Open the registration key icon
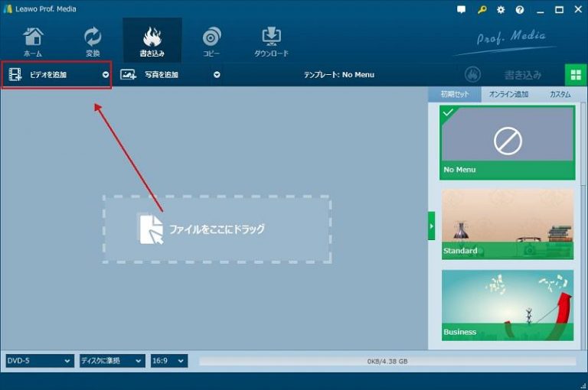 pos(482,10)
